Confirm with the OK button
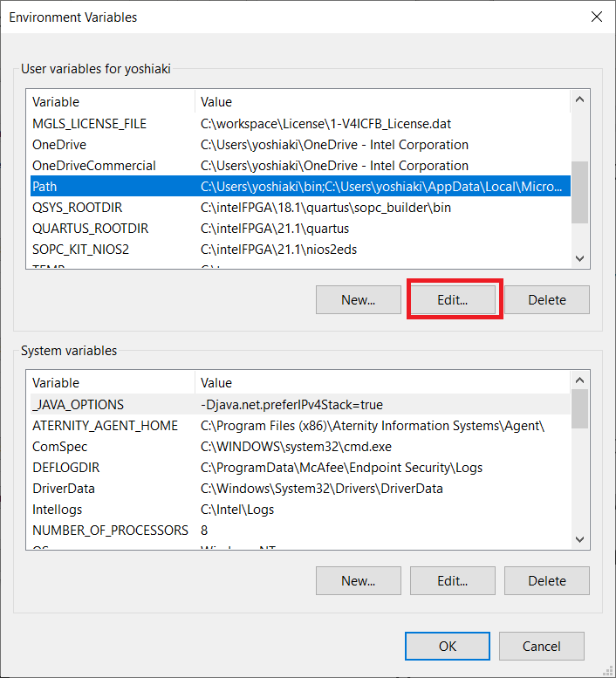 click(x=447, y=647)
